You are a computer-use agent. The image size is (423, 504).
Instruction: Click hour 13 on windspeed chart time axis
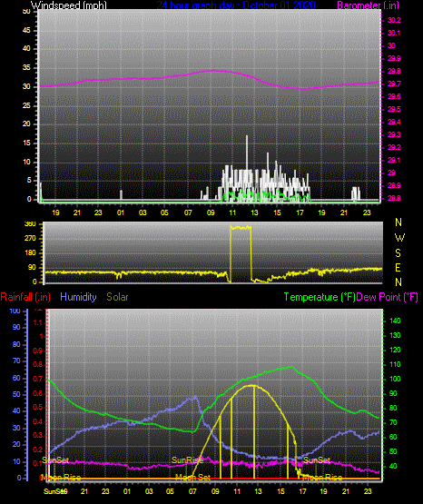(x=254, y=212)
